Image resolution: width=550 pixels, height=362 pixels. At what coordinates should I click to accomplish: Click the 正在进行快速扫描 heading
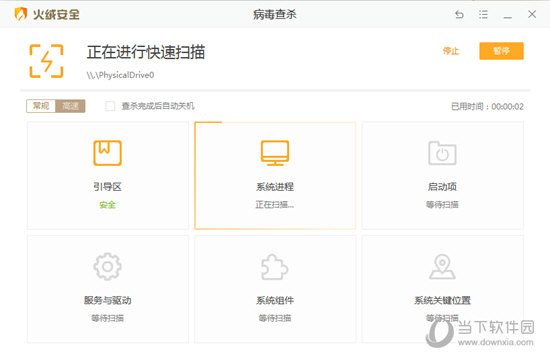146,52
